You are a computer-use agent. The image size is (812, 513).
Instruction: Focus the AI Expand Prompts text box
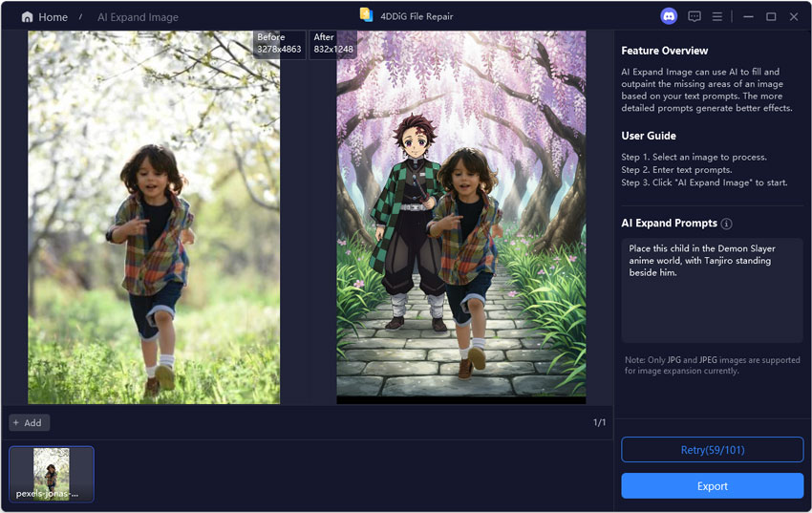pos(712,290)
